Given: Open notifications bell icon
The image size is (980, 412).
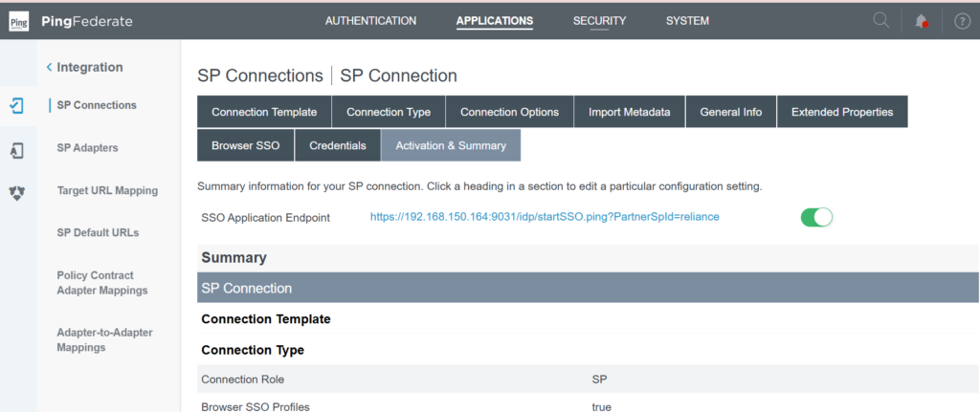Looking at the screenshot, I should [x=922, y=21].
